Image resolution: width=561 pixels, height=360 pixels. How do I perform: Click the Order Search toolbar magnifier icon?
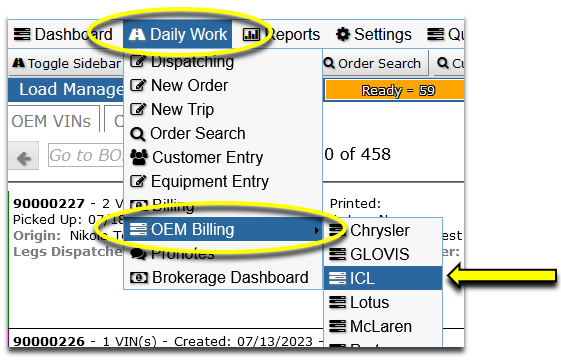click(x=329, y=63)
